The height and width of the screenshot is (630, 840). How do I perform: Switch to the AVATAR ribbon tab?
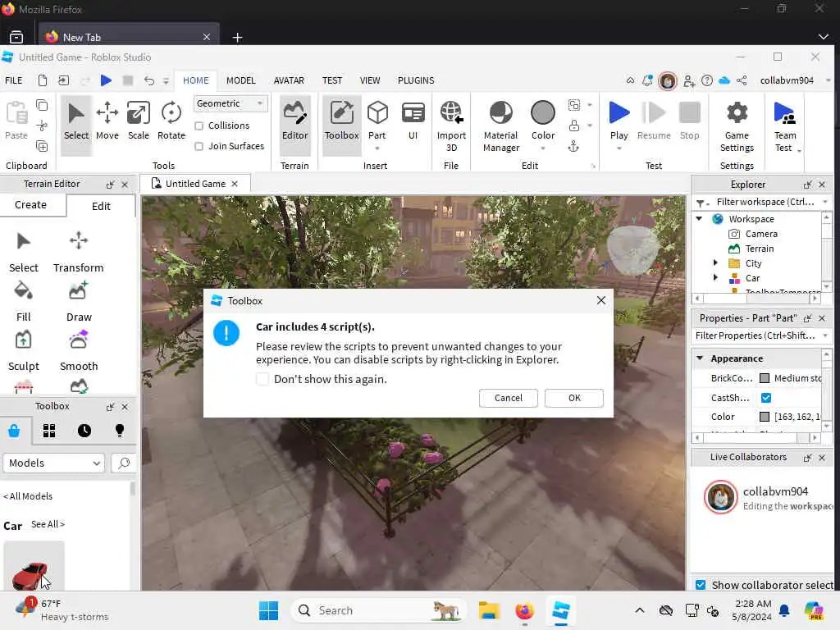(x=289, y=80)
